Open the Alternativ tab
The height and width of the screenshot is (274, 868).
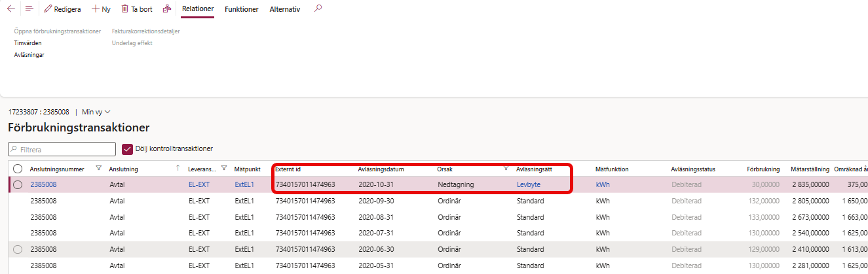(x=285, y=9)
